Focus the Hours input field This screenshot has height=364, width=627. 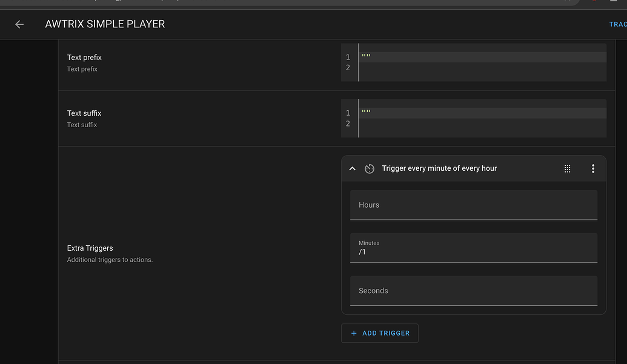tap(474, 205)
